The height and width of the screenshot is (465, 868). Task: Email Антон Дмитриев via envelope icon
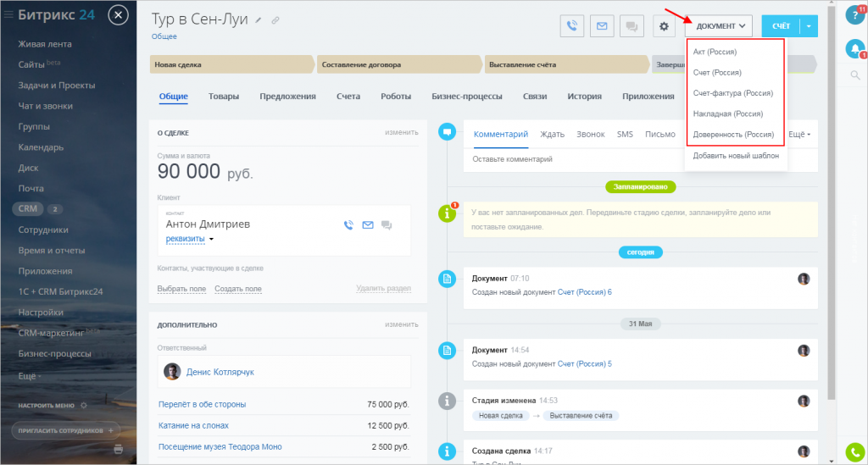[368, 225]
